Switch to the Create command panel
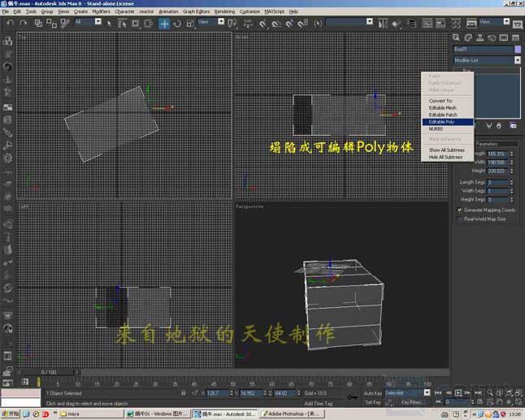Image resolution: width=525 pixels, height=420 pixels. point(456,37)
